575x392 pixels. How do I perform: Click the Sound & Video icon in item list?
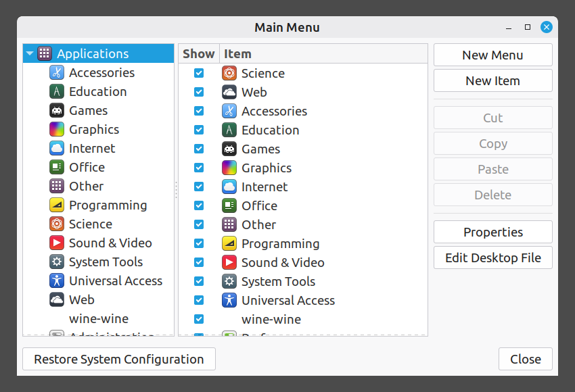pyautogui.click(x=229, y=263)
